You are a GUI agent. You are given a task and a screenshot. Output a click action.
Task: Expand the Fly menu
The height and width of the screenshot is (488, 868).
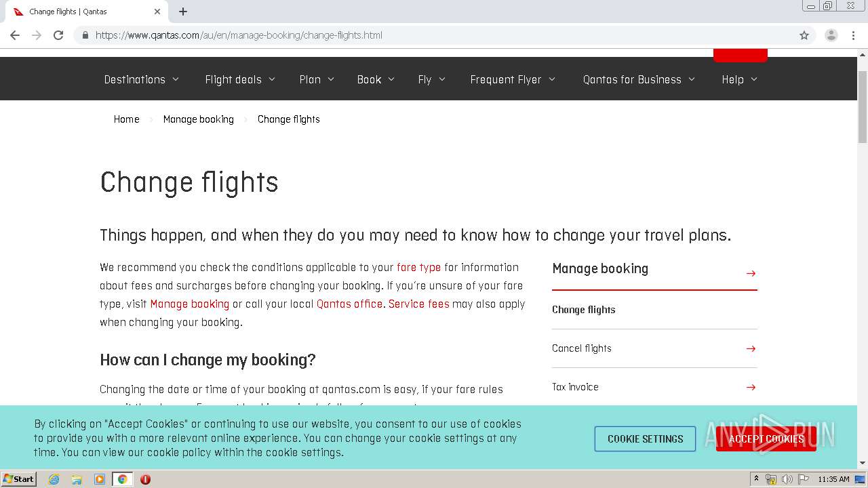pos(432,79)
